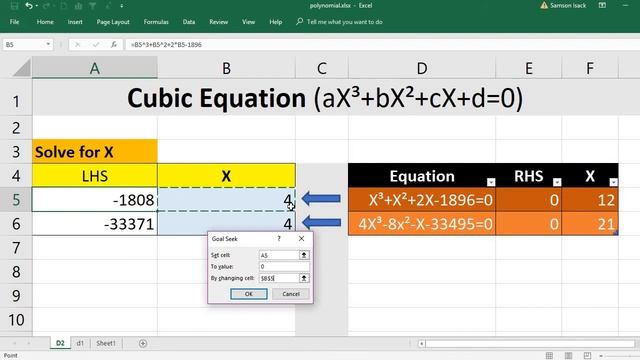Click the Insert Function fx icon
Screen dimensions: 640x360
pos(114,44)
